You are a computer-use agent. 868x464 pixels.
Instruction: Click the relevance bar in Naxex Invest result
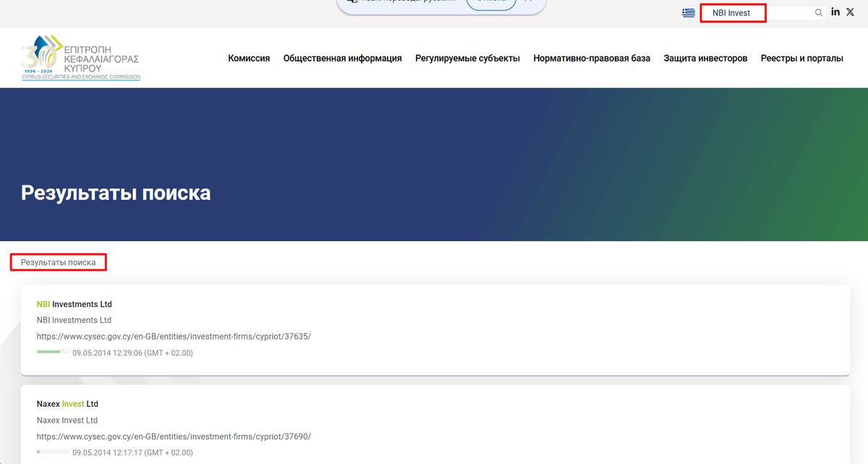pos(53,452)
